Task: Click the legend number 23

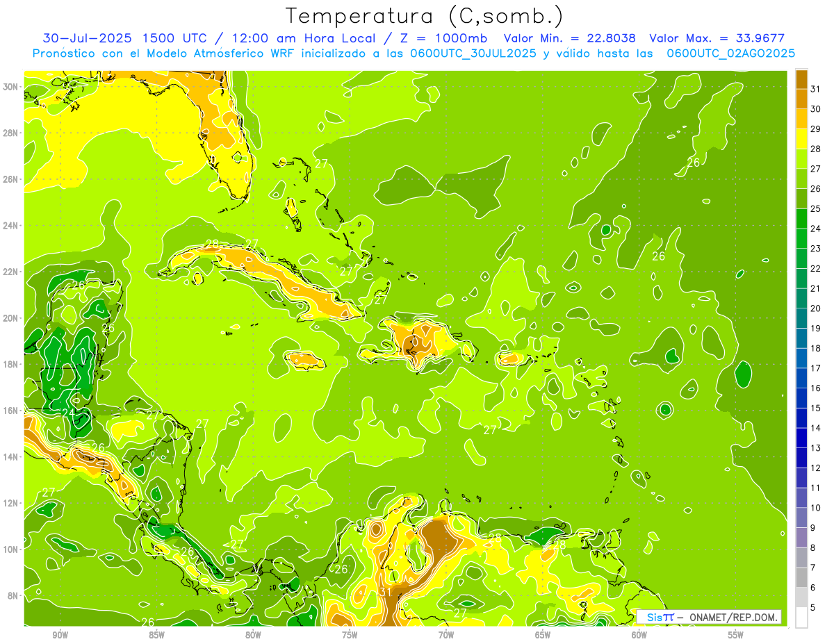Action: tap(815, 248)
